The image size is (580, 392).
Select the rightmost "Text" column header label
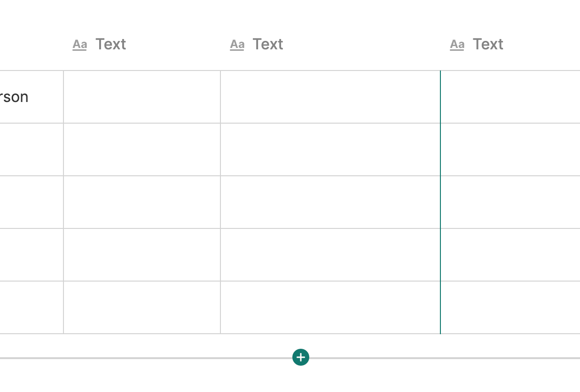point(488,44)
